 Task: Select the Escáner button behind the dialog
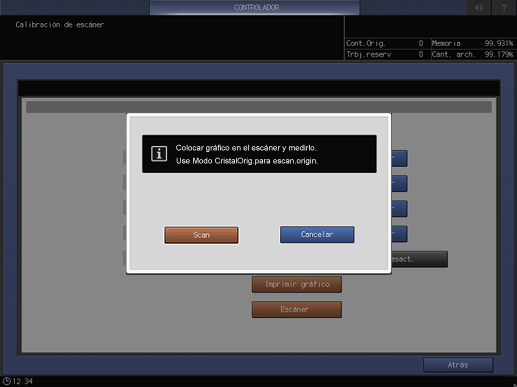tap(297, 309)
